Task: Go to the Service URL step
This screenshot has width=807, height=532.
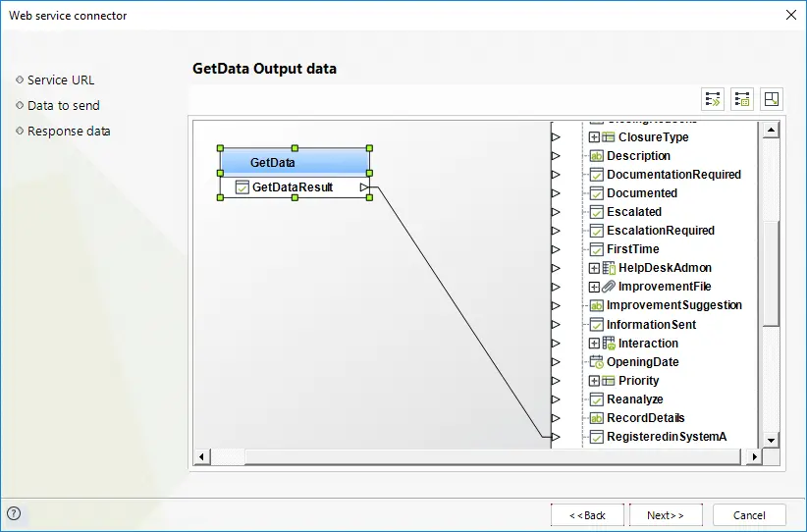Action: [61, 80]
